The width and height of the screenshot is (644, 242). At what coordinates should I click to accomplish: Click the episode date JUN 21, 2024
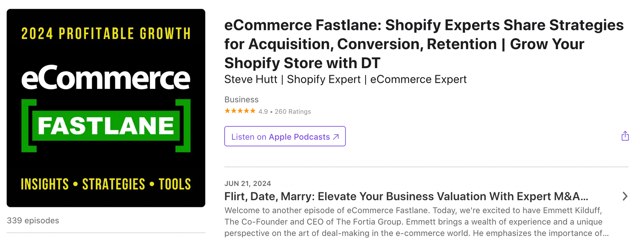(248, 184)
